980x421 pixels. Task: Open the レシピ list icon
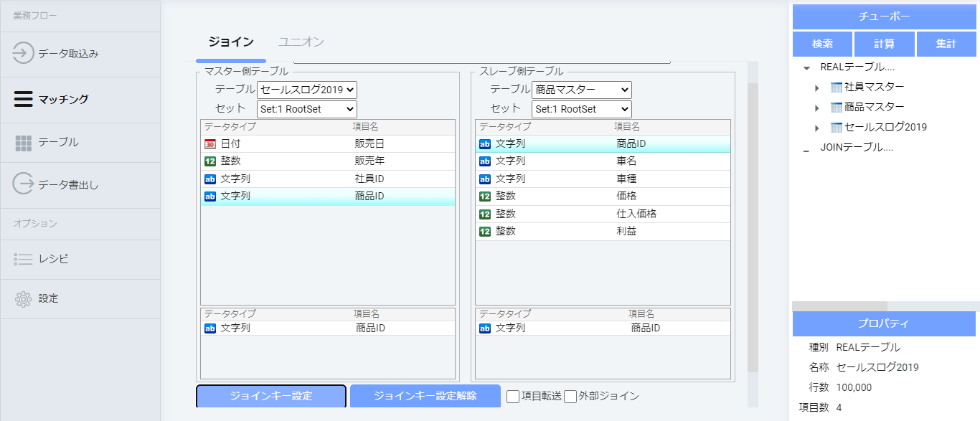(24, 259)
